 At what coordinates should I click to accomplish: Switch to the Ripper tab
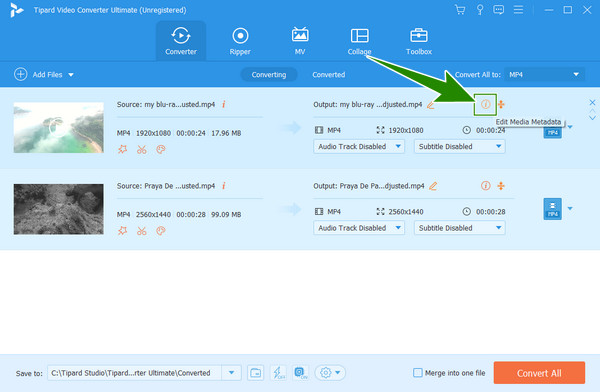pyautogui.click(x=240, y=41)
